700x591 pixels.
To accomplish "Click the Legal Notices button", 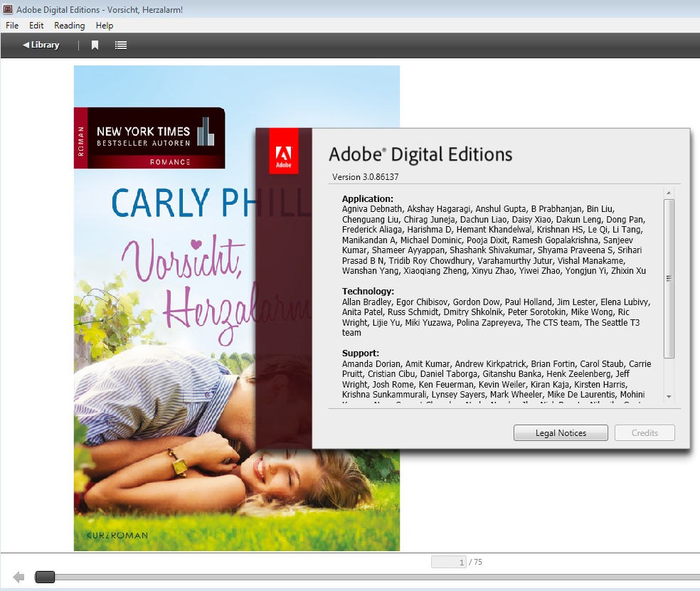I will [561, 432].
